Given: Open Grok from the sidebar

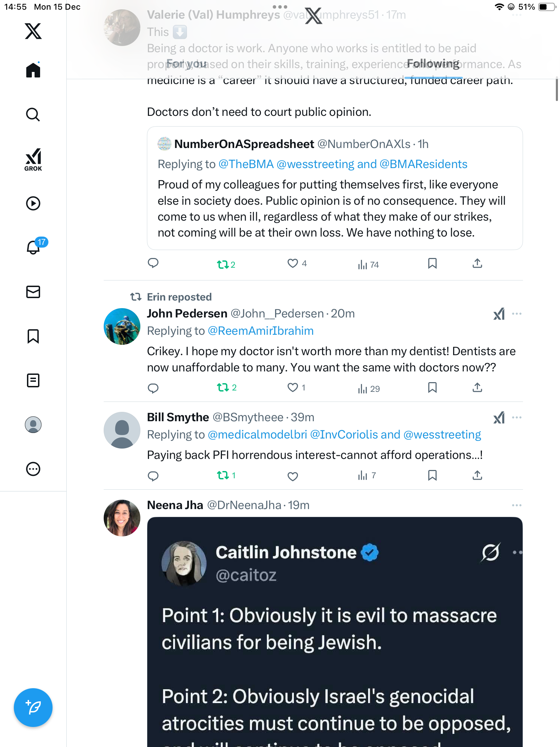Looking at the screenshot, I should (x=33, y=159).
